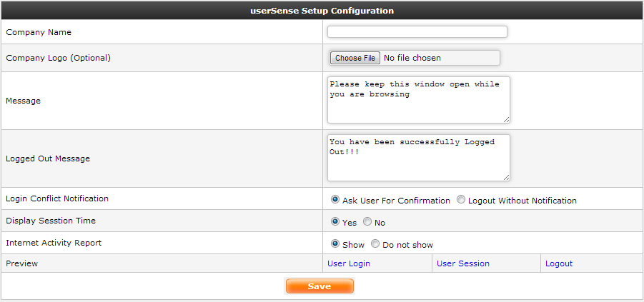Click the Company Name text field
The width and height of the screenshot is (644, 302).
[x=417, y=32]
